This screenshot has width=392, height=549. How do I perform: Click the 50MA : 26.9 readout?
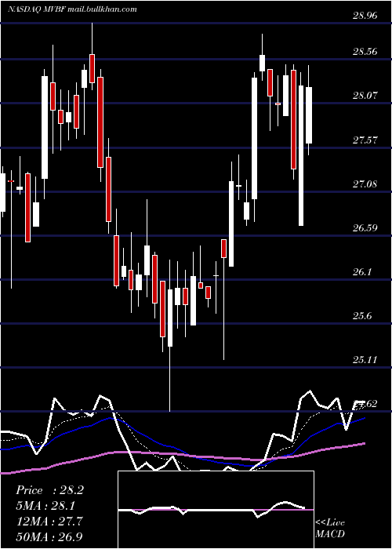49,536
